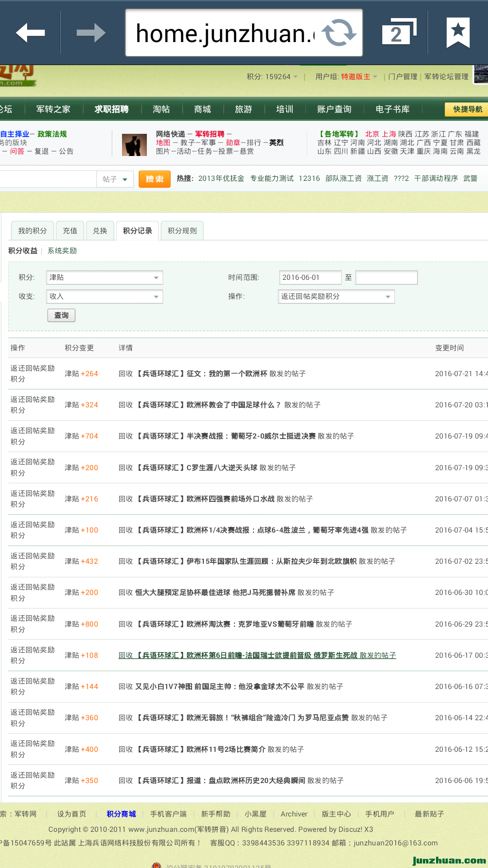
Task: Open the footer 手机客户端 link
Action: point(168,814)
